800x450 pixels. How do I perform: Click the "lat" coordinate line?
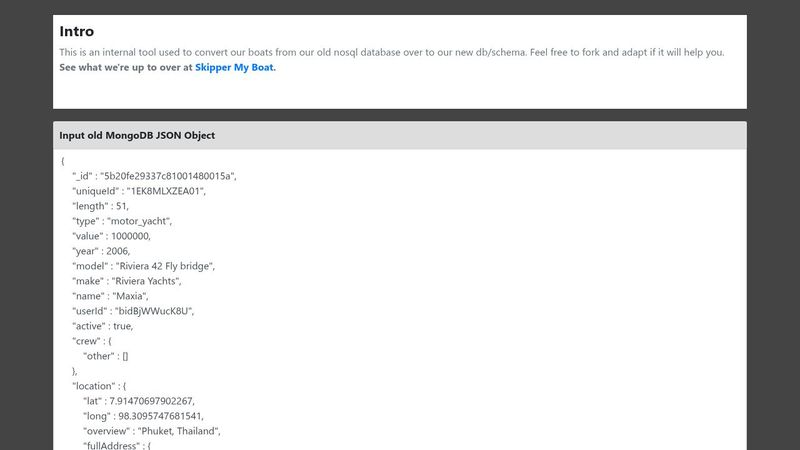pyautogui.click(x=146, y=400)
